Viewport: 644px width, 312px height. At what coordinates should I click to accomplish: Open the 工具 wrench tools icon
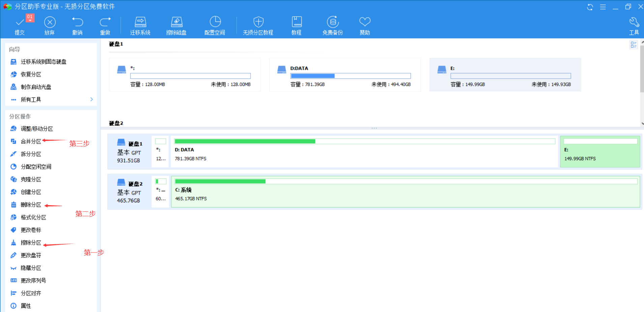coord(634,22)
